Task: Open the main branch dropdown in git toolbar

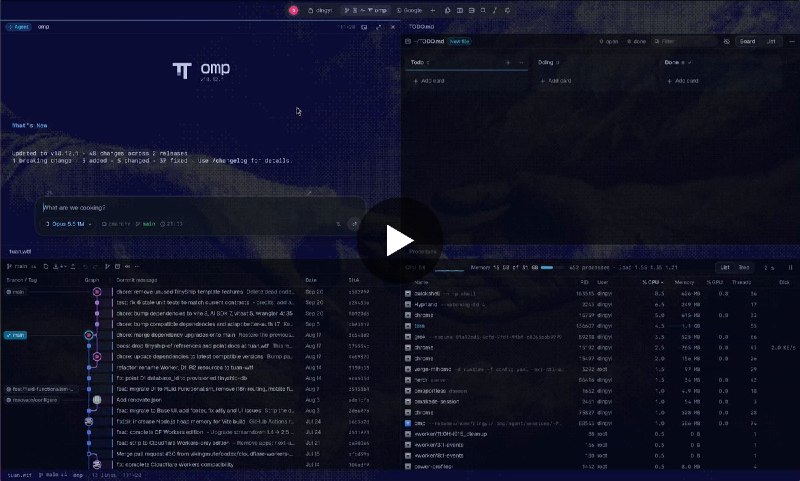Action: coord(21,266)
